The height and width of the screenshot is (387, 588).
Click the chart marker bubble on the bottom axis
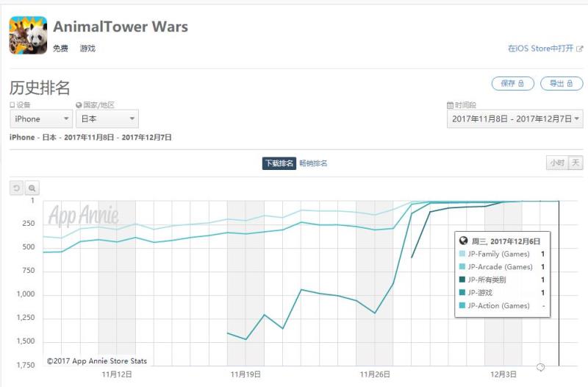540,367
